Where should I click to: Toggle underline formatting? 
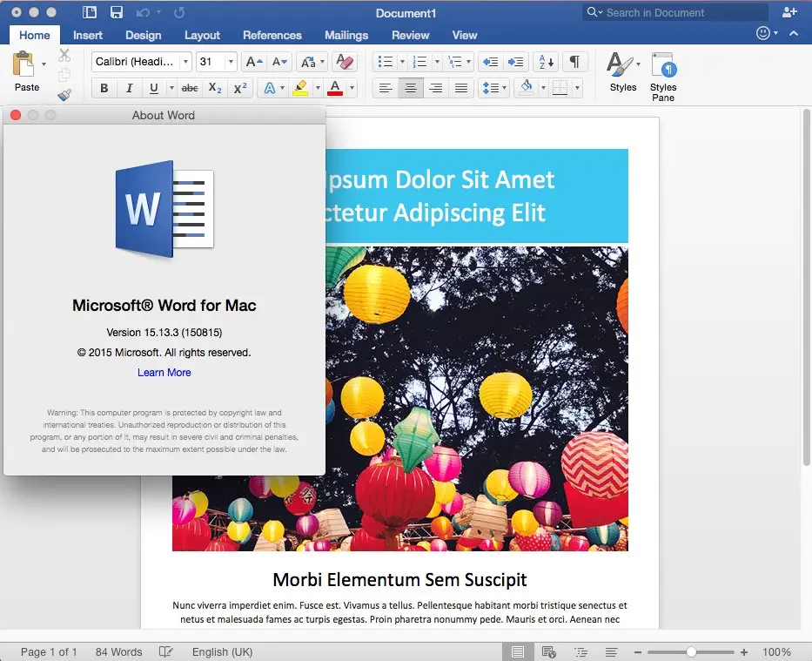[154, 89]
